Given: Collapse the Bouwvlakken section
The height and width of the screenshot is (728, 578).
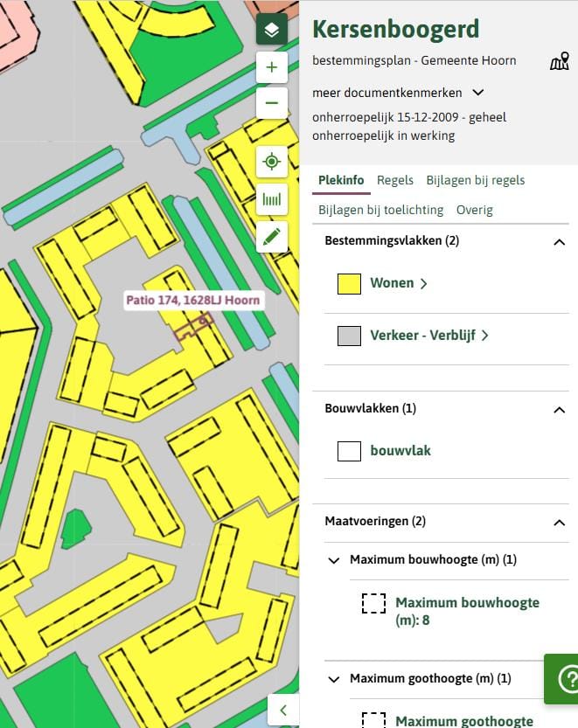Looking at the screenshot, I should (x=560, y=409).
